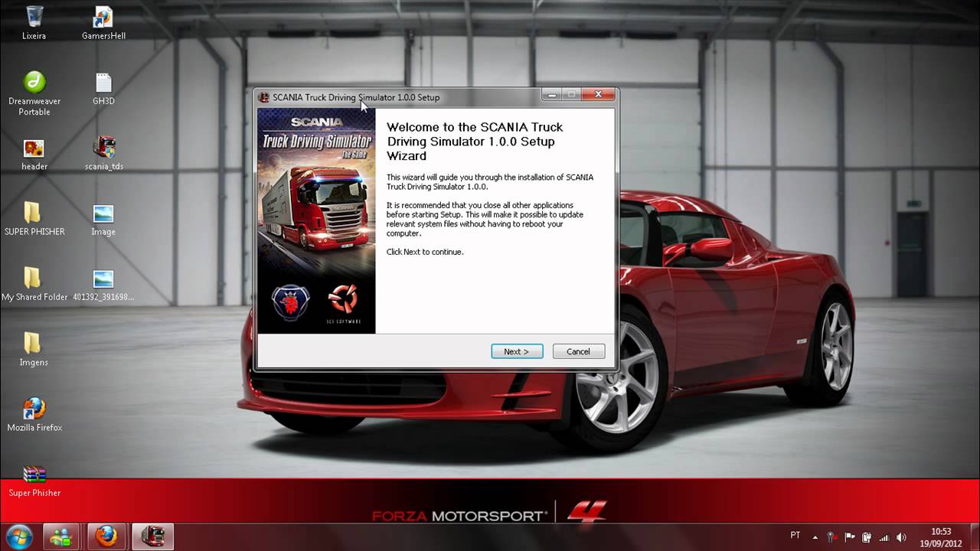
Task: Select the GamersHell desktop shortcut
Action: click(x=103, y=24)
